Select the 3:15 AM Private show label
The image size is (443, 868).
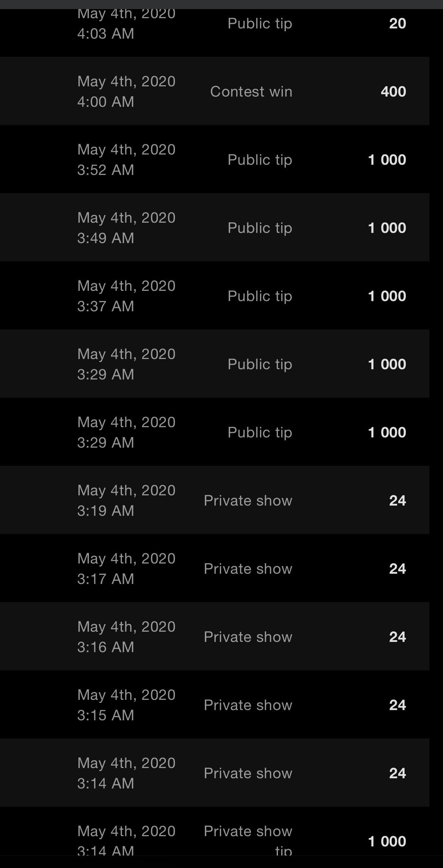(x=248, y=705)
